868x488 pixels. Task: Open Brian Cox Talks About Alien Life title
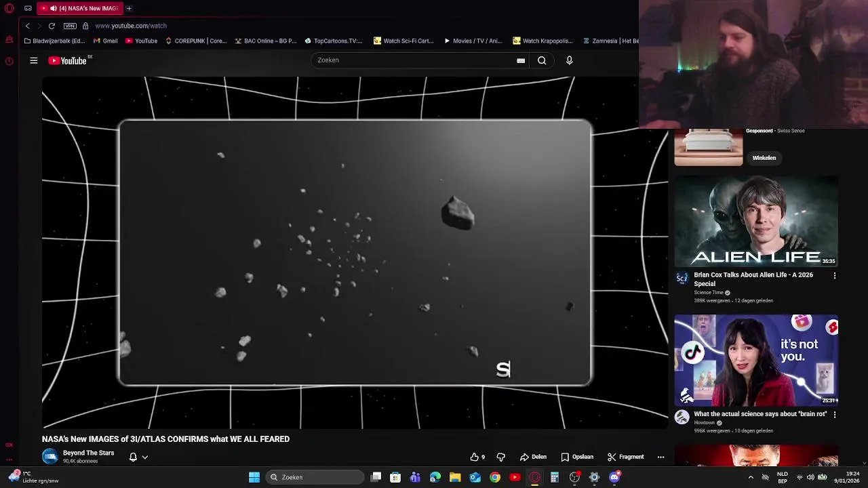(x=753, y=279)
